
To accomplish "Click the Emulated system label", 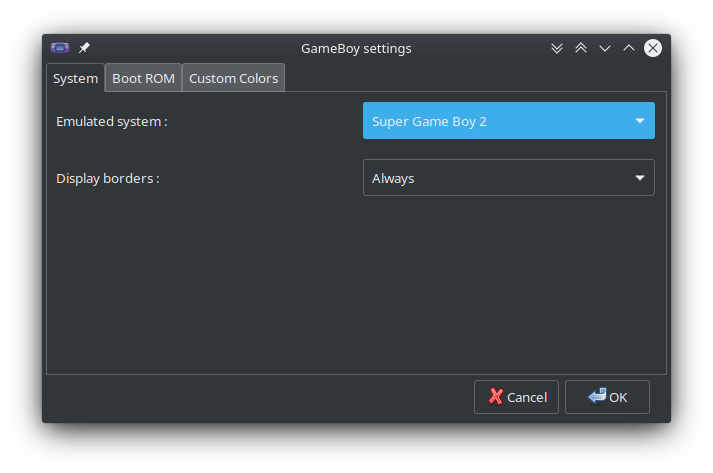I will pos(112,121).
